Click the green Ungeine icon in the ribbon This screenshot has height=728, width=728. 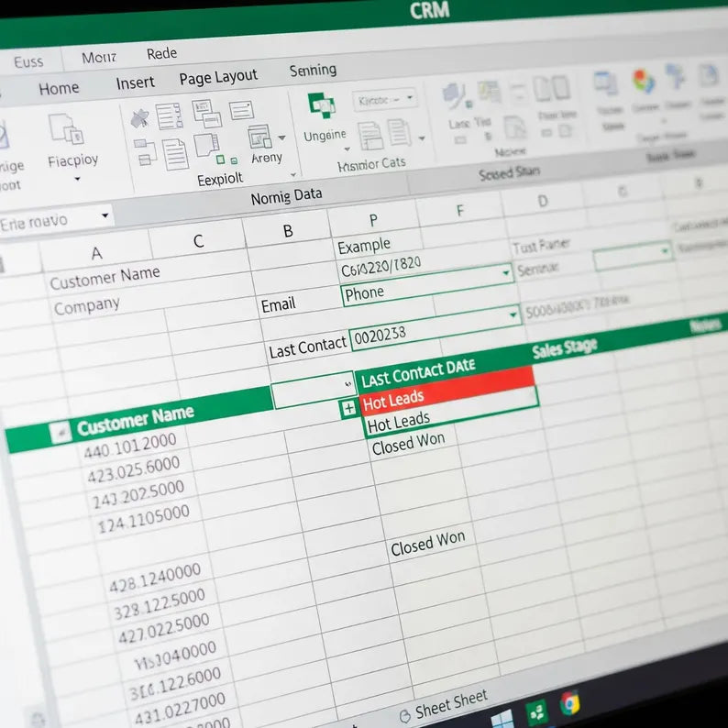(322, 105)
